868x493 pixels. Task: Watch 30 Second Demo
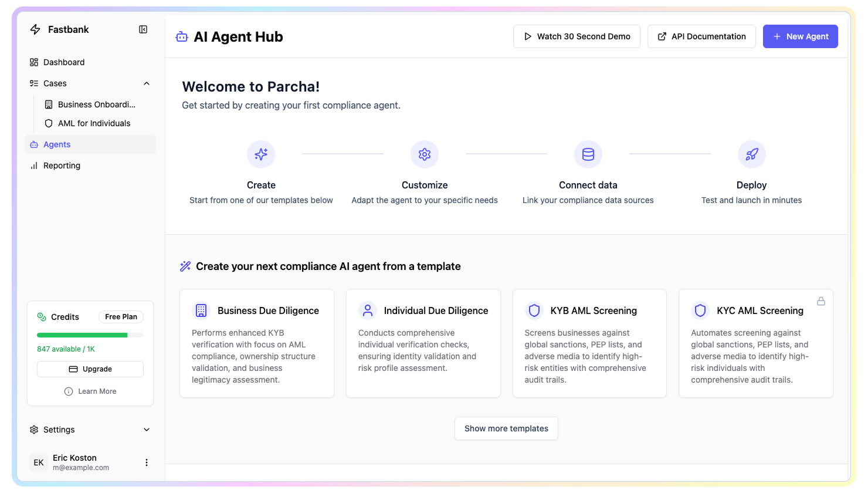pyautogui.click(x=577, y=36)
